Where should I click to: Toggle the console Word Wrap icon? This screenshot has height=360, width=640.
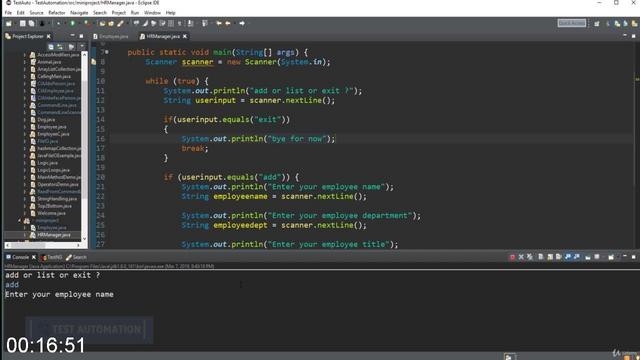[558, 257]
